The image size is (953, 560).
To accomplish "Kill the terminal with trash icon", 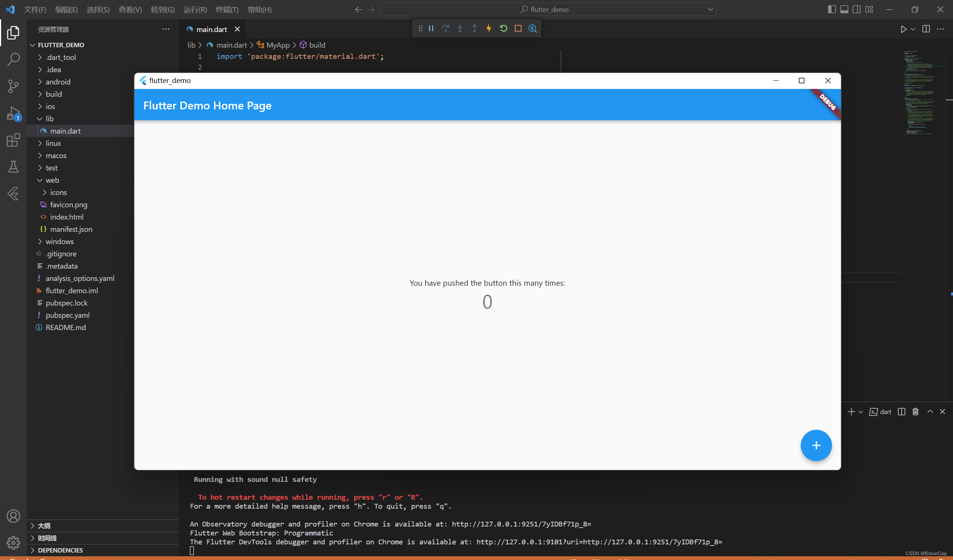I will point(915,412).
